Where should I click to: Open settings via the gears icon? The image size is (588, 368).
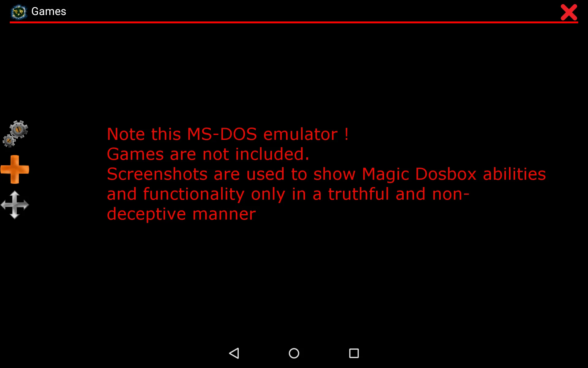[15, 134]
